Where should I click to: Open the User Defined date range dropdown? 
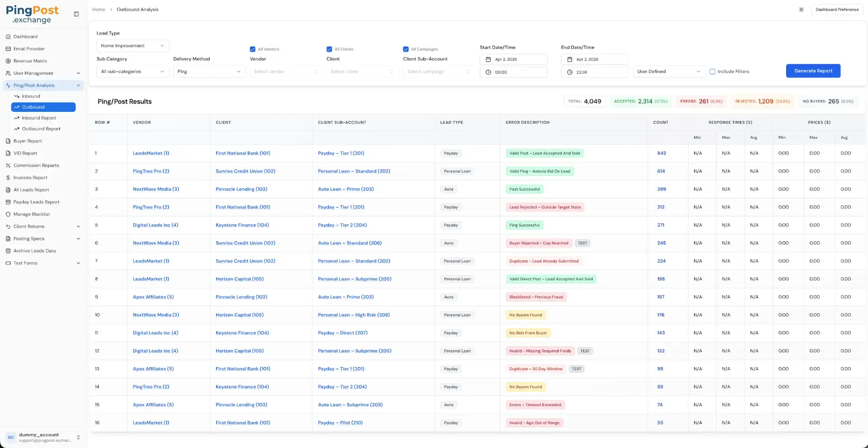click(669, 71)
